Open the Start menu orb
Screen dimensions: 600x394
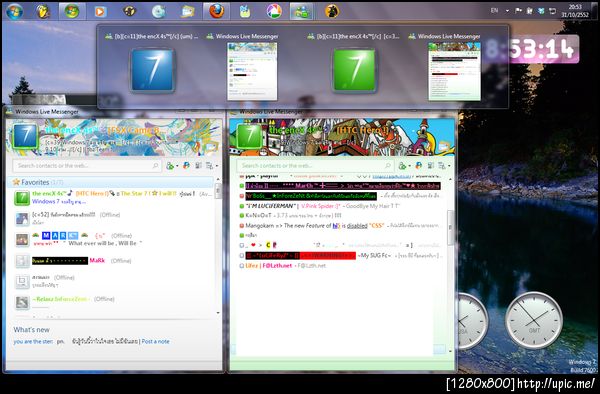pyautogui.click(x=15, y=11)
